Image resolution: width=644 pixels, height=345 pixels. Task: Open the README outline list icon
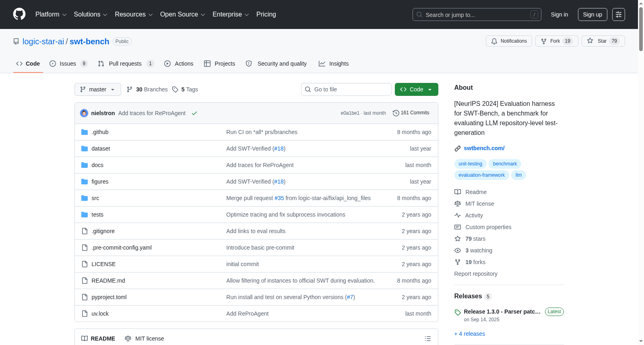click(x=428, y=339)
